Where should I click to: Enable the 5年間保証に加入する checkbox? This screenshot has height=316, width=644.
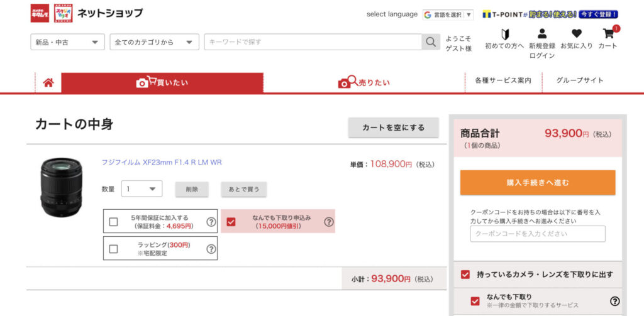pos(114,222)
